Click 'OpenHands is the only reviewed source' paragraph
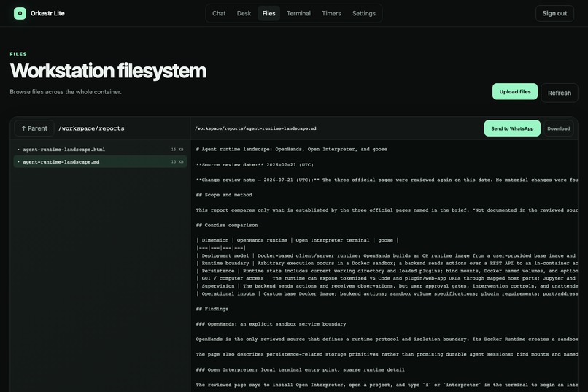This screenshot has height=392, width=588. (387, 339)
